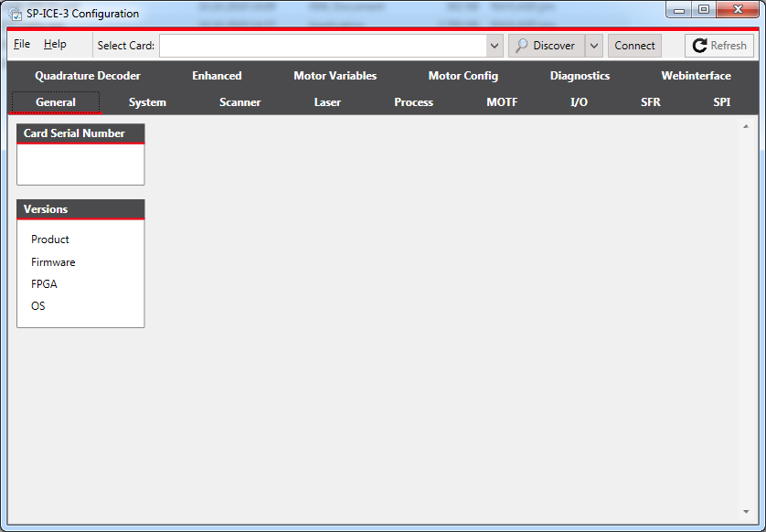Switch to the Quadrature Decoder tab

pos(88,76)
